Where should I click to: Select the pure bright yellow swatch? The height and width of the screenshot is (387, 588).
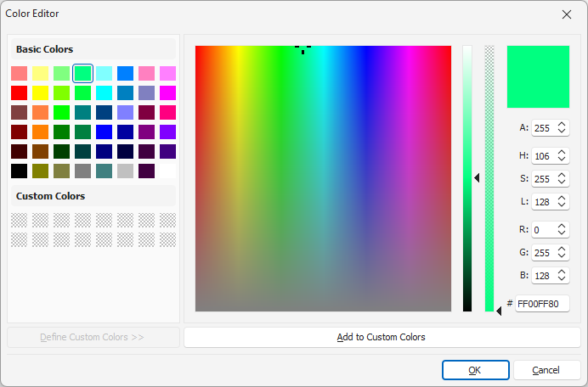click(x=40, y=93)
